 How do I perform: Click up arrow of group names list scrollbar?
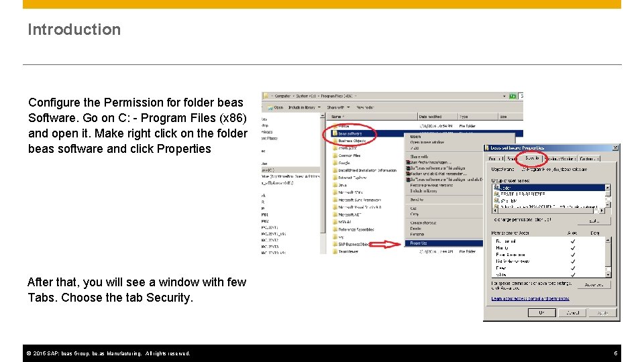(608, 187)
